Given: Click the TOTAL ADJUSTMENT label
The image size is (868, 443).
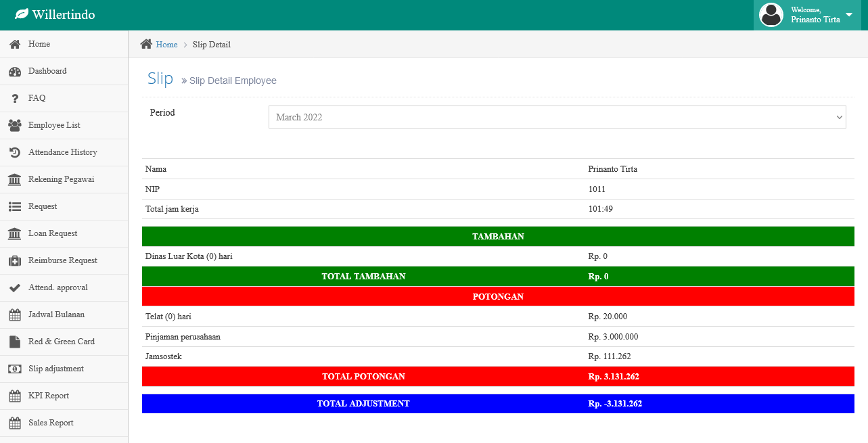Looking at the screenshot, I should point(363,404).
